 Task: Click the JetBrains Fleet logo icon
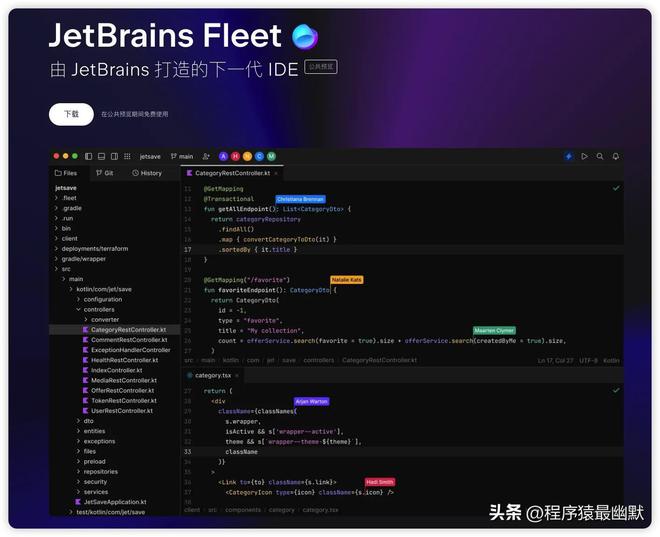pyautogui.click(x=305, y=38)
